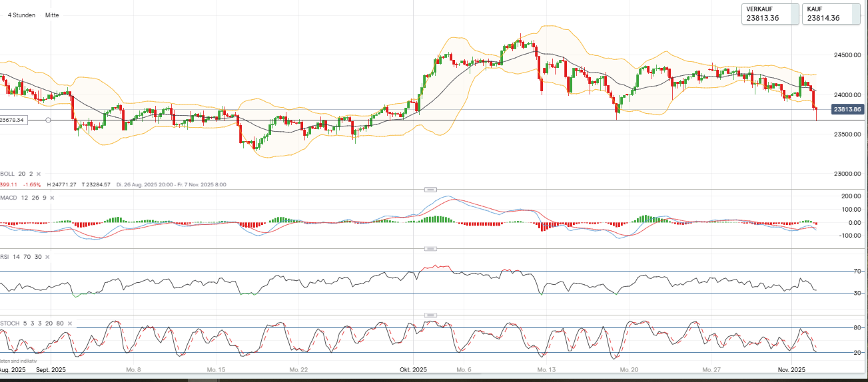Select the horizontal line's circle handle
The image size is (868, 382).
(x=48, y=120)
